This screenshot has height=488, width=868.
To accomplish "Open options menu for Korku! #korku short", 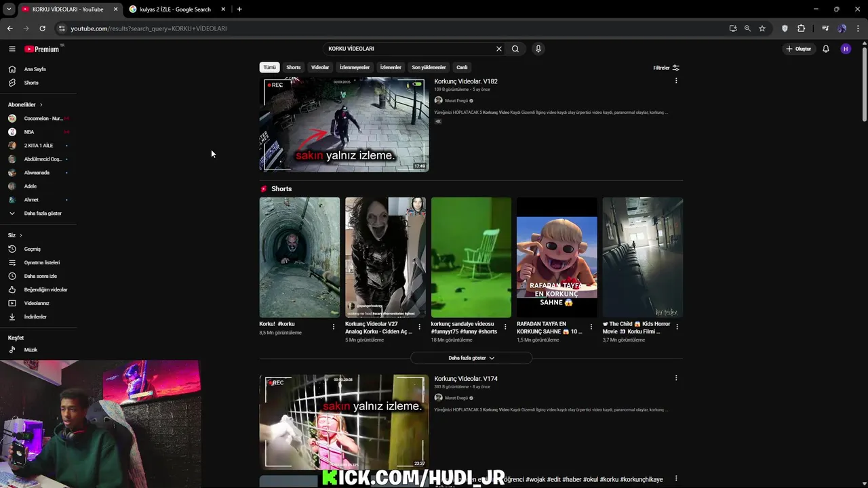I will [x=334, y=327].
